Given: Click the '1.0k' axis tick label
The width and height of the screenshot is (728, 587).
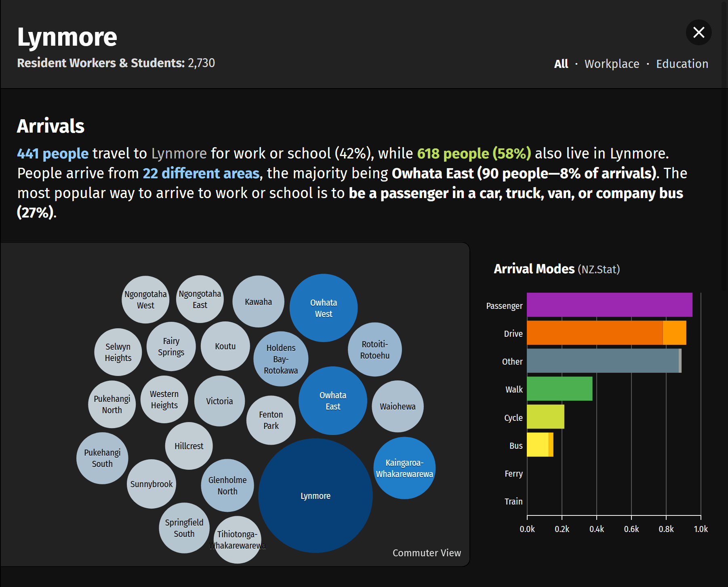Looking at the screenshot, I should click(701, 529).
